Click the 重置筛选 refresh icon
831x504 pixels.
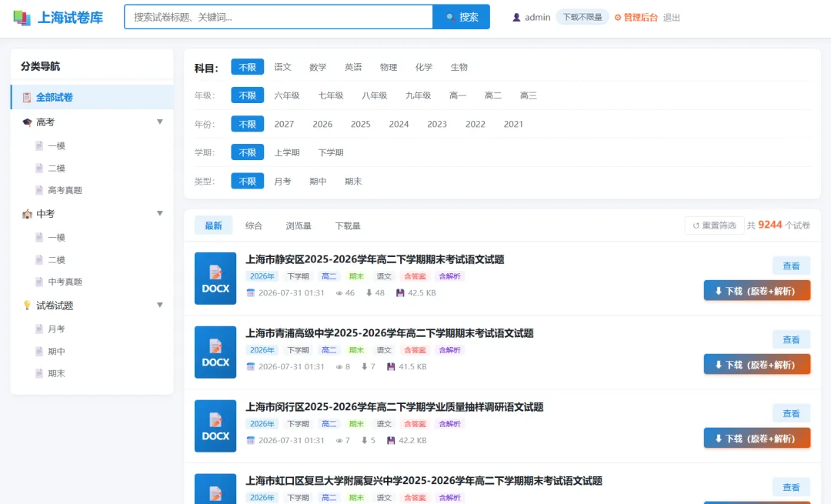(x=696, y=225)
